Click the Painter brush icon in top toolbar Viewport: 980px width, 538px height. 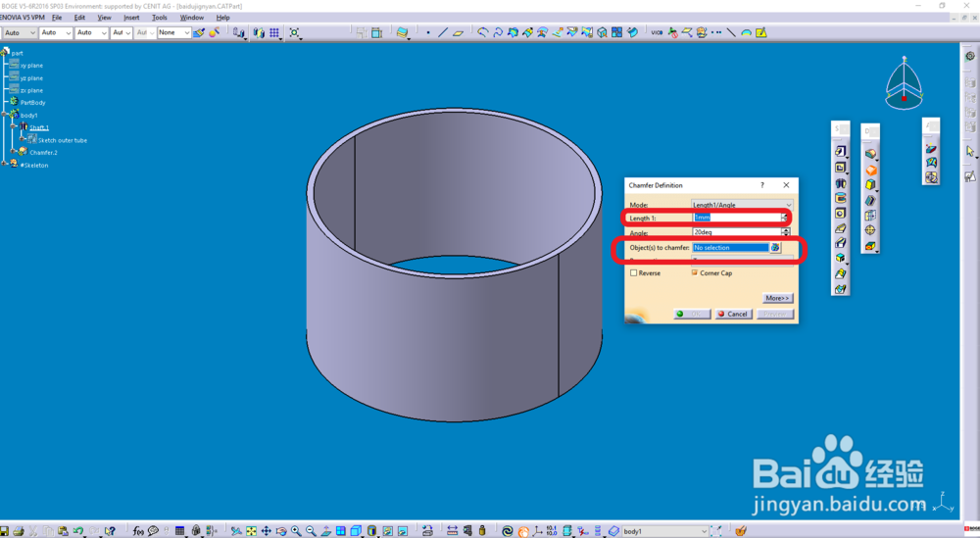click(199, 32)
